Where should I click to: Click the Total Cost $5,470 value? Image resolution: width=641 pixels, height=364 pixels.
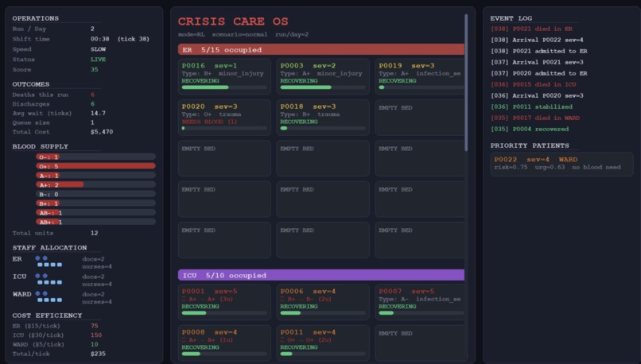102,132
